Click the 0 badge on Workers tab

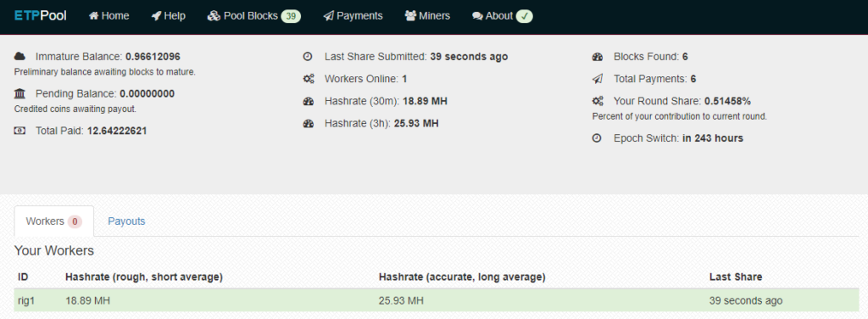[x=75, y=221]
